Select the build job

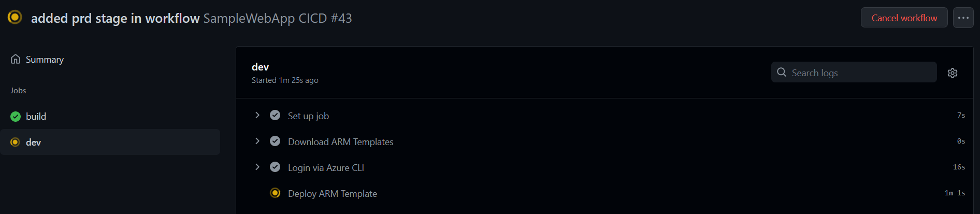[x=36, y=117]
